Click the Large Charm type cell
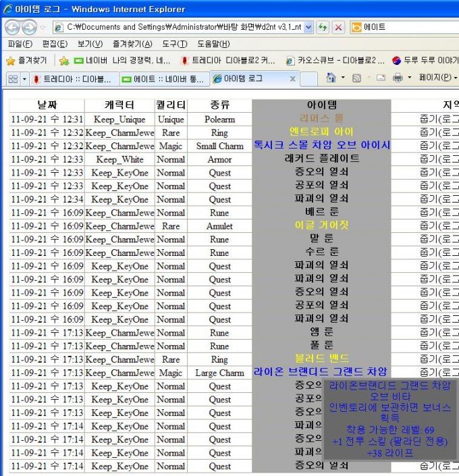This screenshot has width=459, height=476. (x=219, y=373)
